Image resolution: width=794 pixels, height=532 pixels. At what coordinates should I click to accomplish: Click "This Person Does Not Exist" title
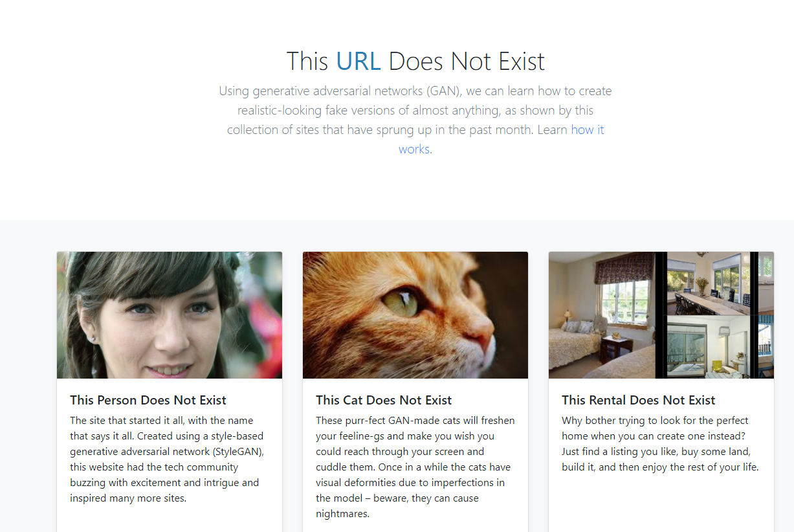pyautogui.click(x=148, y=400)
